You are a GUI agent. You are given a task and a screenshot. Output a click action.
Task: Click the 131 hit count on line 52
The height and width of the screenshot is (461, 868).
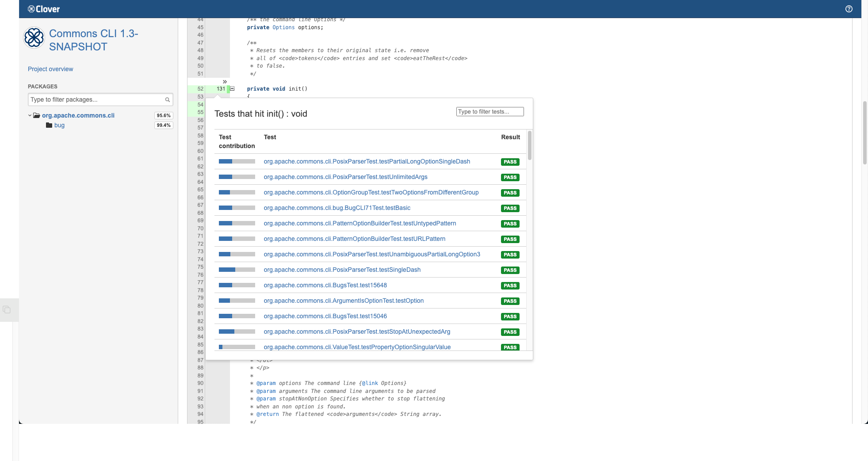[221, 89]
